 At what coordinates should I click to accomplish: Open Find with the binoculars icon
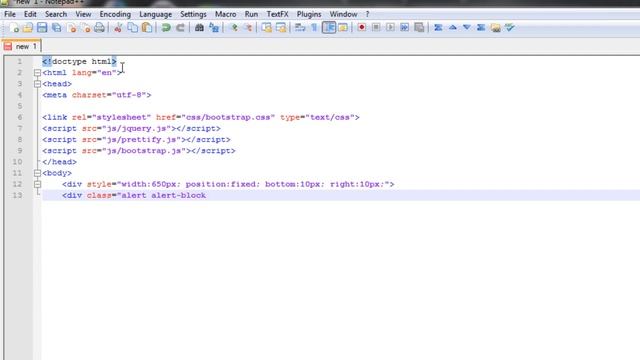point(199,28)
